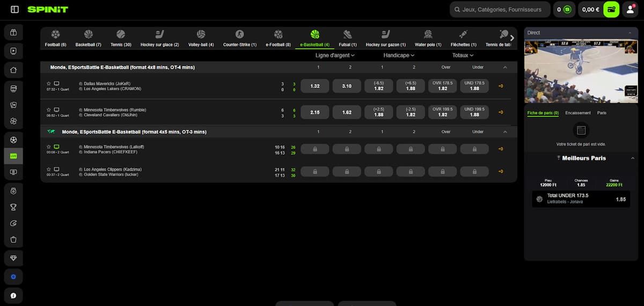
Task: Open the Ligne d'argent dropdown
Action: pos(335,55)
